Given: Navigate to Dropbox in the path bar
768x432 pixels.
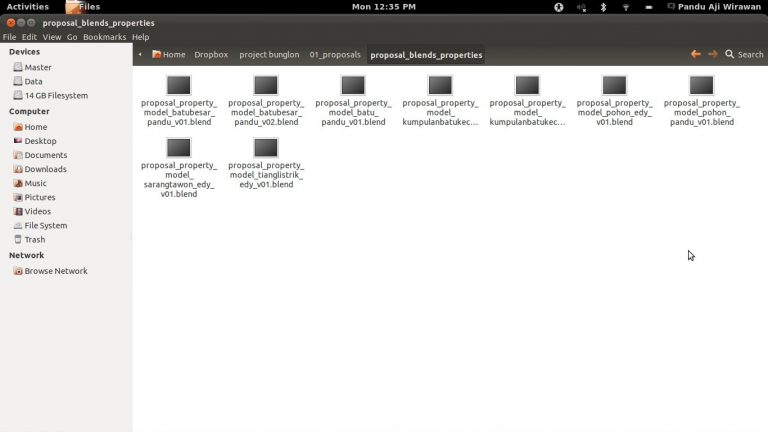Looking at the screenshot, I should 211,55.
